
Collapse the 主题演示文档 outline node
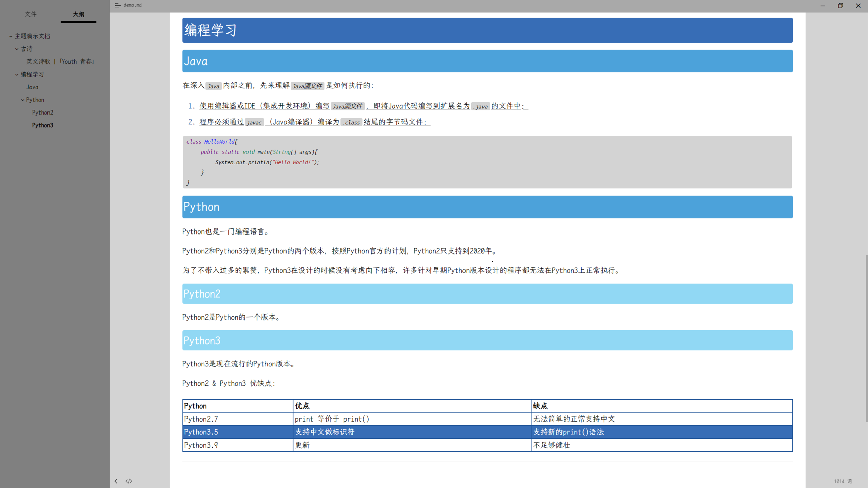(x=11, y=36)
